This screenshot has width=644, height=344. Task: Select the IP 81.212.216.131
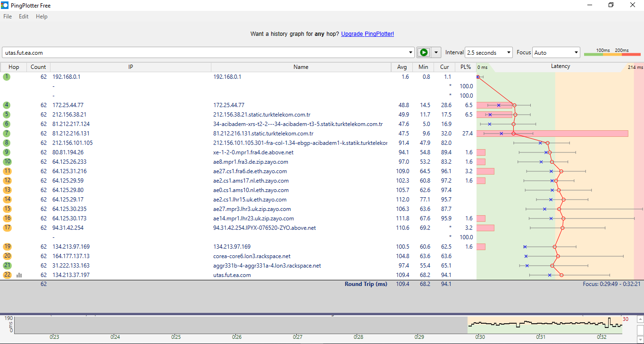(x=71, y=133)
